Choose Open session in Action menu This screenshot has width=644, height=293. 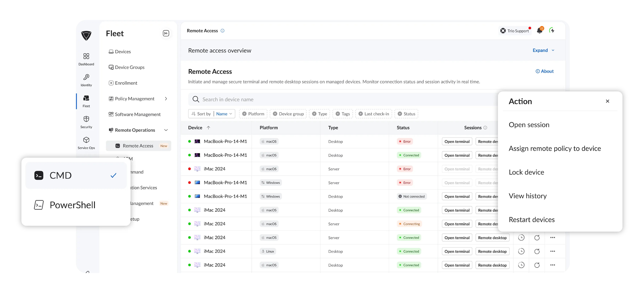coord(529,125)
